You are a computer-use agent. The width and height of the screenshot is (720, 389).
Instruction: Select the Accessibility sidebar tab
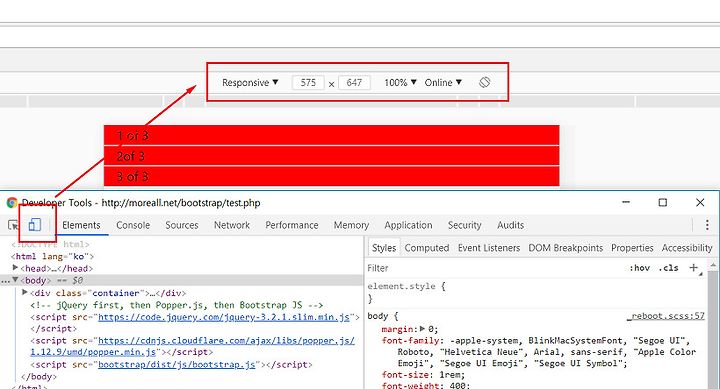(687, 248)
